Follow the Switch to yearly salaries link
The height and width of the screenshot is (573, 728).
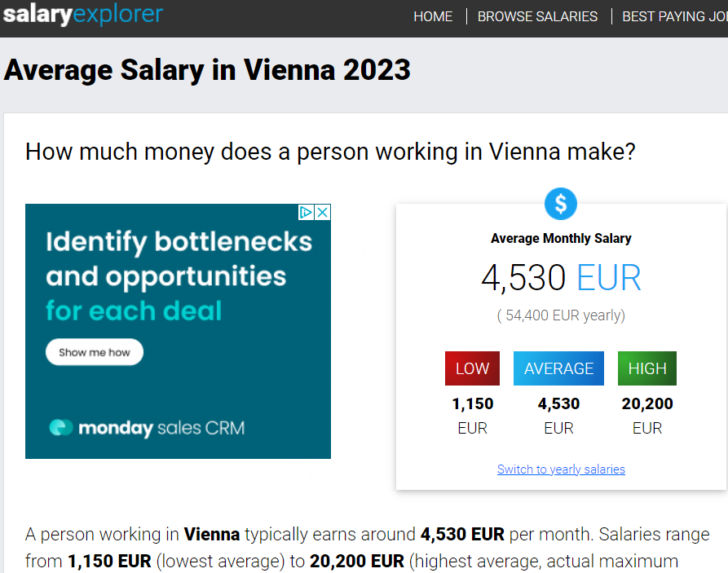561,469
